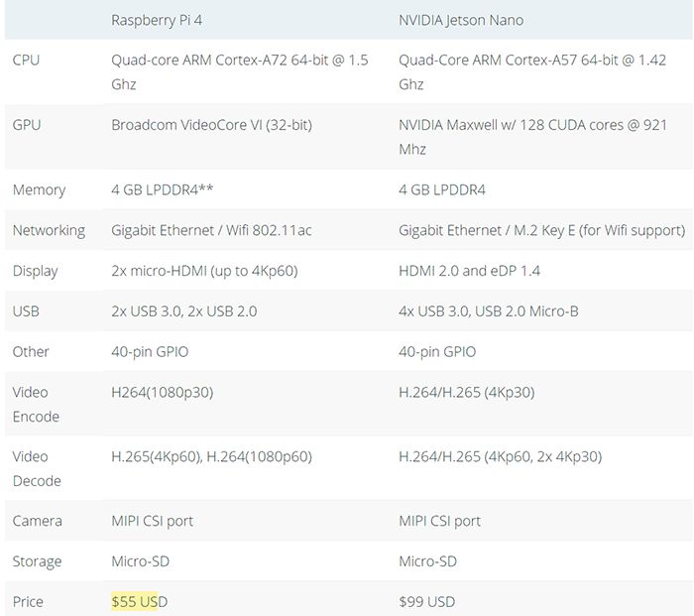Click the Video Decode row label
Image resolution: width=694 pixels, height=616 pixels.
click(37, 468)
